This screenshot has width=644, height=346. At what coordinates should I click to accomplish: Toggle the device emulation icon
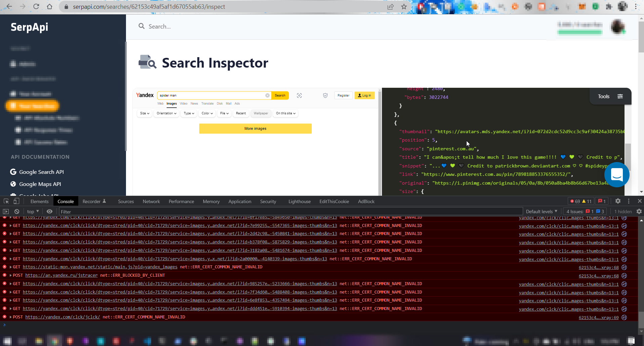[16, 201]
